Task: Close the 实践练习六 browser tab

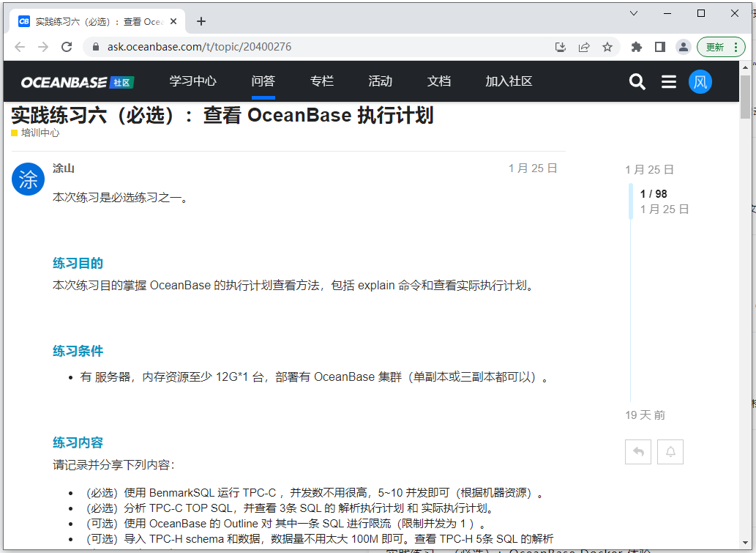Action: 173,21
